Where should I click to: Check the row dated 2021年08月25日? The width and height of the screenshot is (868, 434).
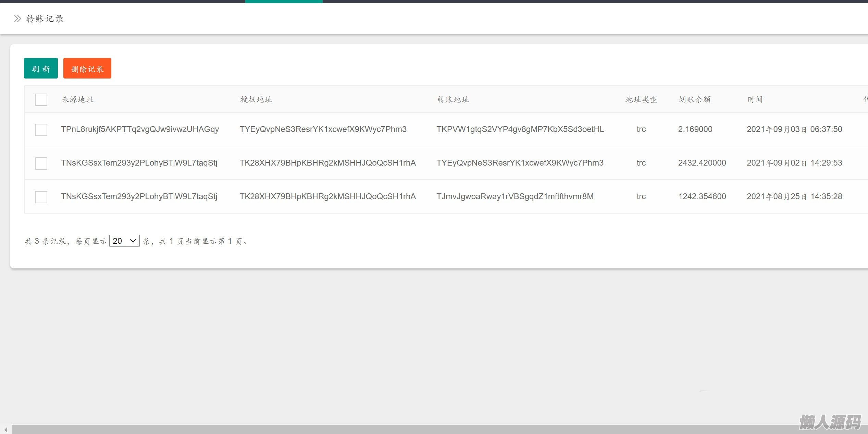(x=41, y=197)
